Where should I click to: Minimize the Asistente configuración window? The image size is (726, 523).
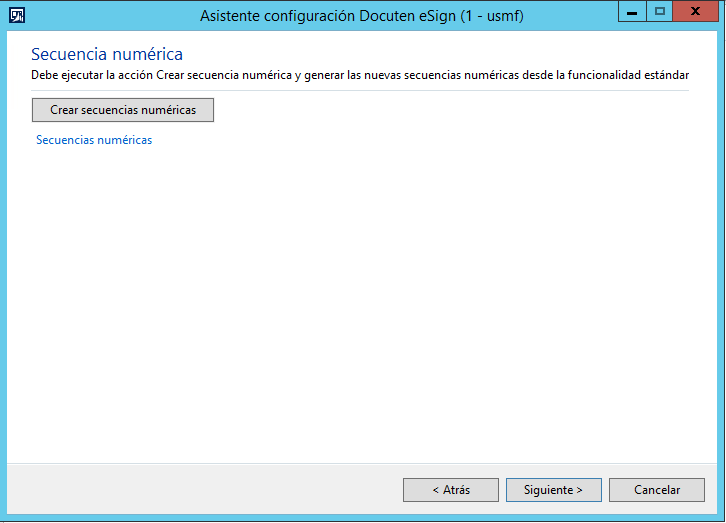pos(632,11)
